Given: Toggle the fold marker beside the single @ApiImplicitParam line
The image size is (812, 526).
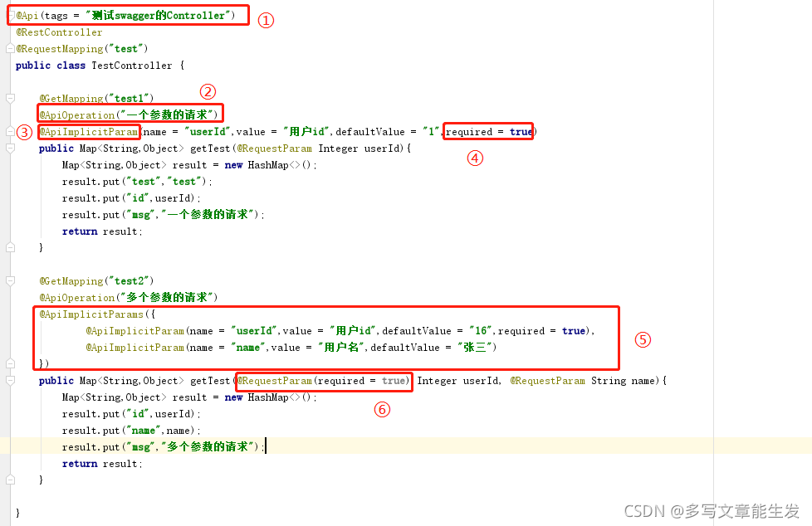Looking at the screenshot, I should (x=10, y=131).
